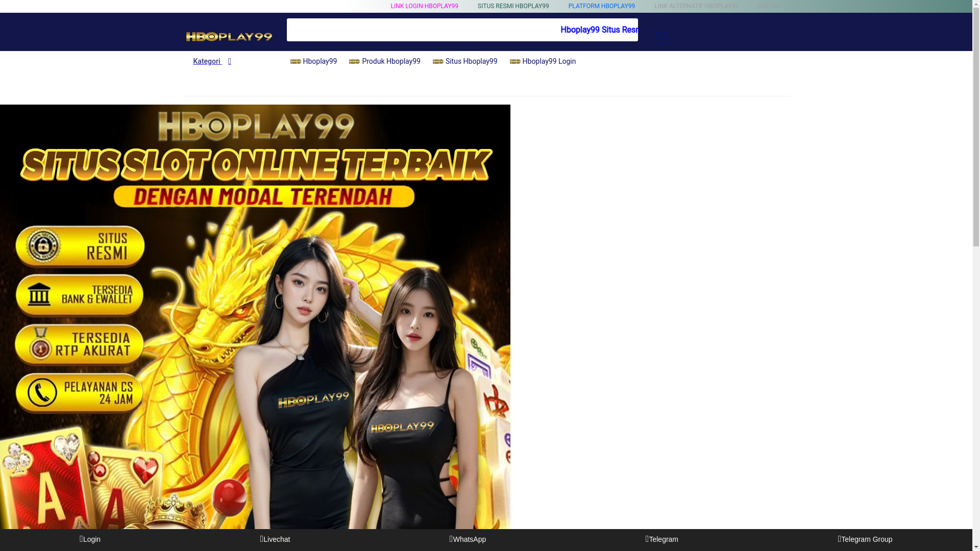This screenshot has height=551, width=980.
Task: Open Livechat from the bottom bar
Action: point(275,539)
